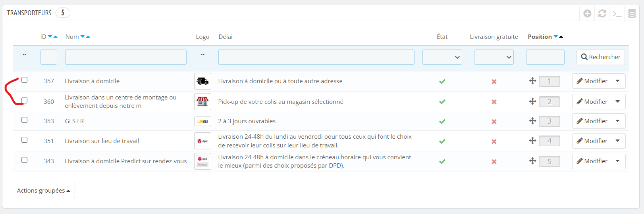Open the État filter dropdown
This screenshot has height=214, width=644.
click(442, 57)
